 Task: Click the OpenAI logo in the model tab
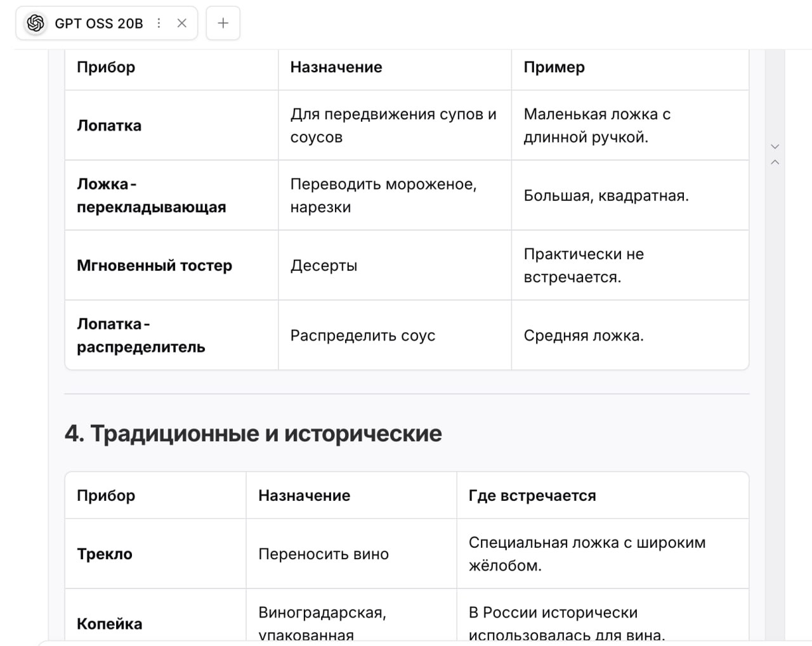tap(36, 23)
